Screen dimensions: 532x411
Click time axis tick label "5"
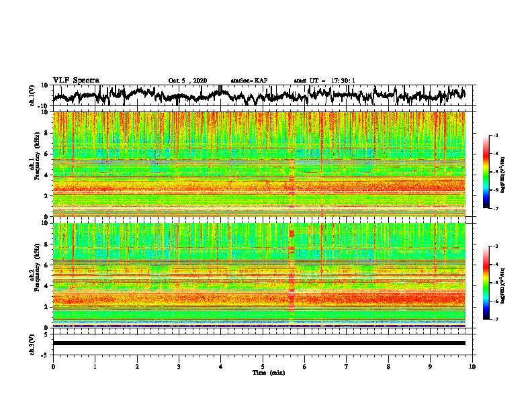coord(263,367)
